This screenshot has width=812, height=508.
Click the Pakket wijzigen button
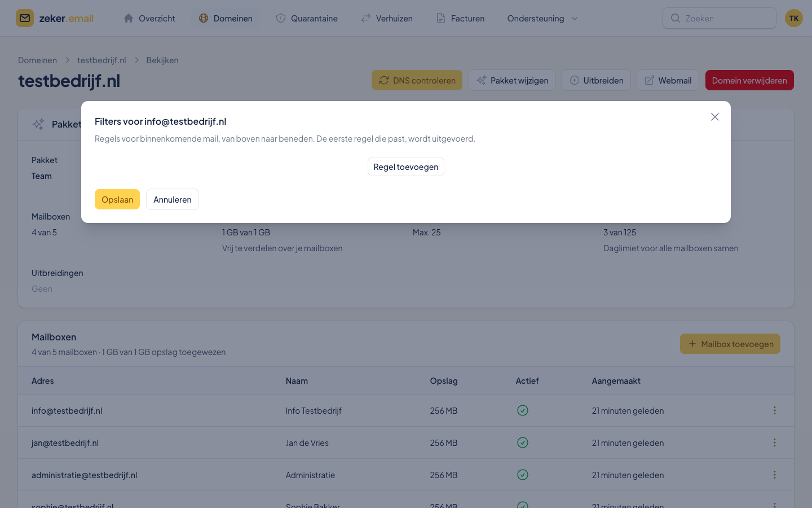pyautogui.click(x=512, y=80)
